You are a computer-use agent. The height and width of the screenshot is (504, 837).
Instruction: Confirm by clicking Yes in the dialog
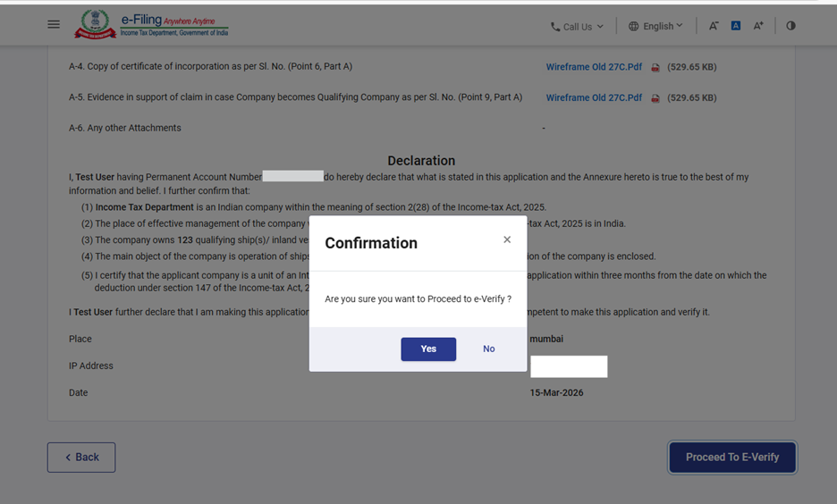point(428,349)
